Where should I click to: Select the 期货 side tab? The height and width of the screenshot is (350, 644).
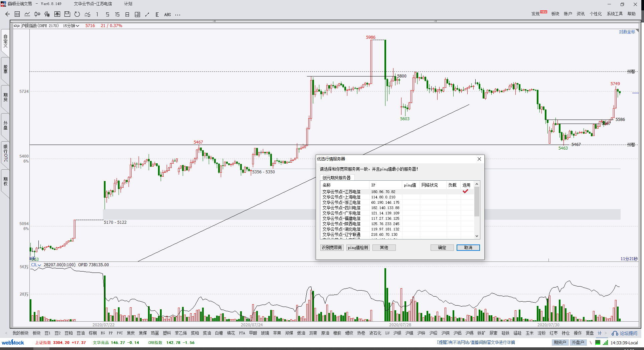pyautogui.click(x=5, y=97)
